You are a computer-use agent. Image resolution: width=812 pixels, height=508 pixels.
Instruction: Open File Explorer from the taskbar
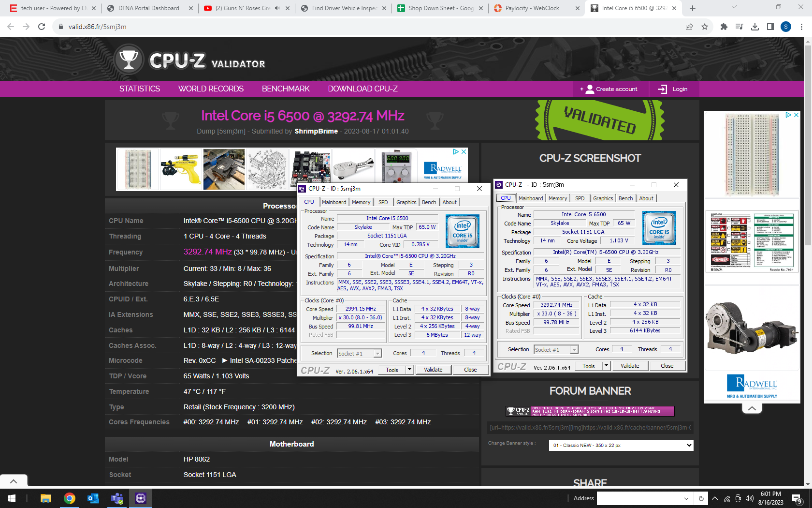pyautogui.click(x=45, y=498)
